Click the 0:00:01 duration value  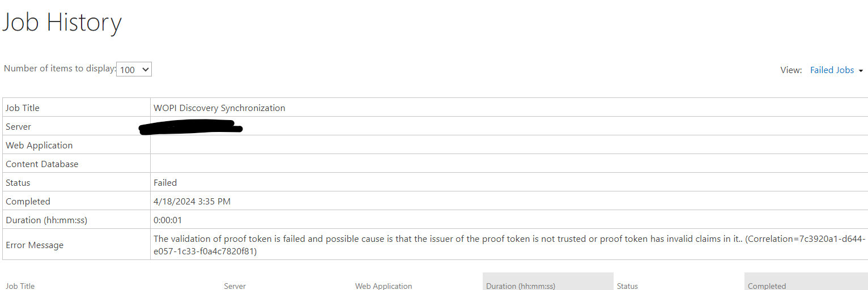click(168, 220)
